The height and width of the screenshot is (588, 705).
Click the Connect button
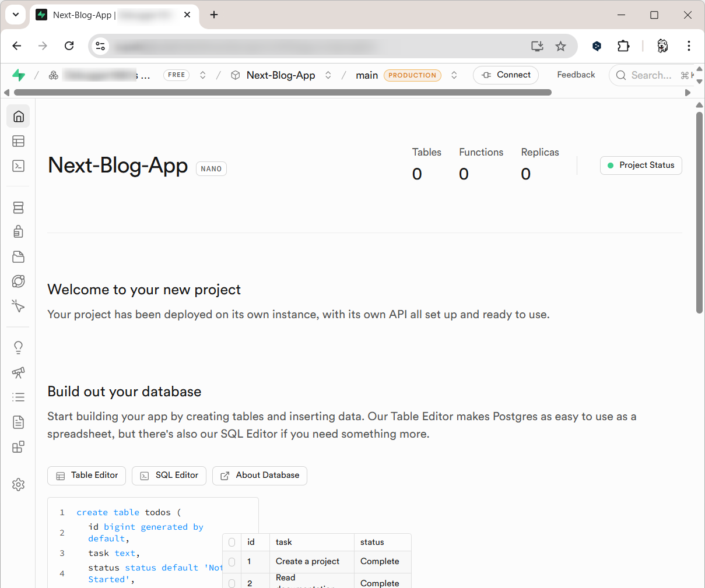coord(506,75)
